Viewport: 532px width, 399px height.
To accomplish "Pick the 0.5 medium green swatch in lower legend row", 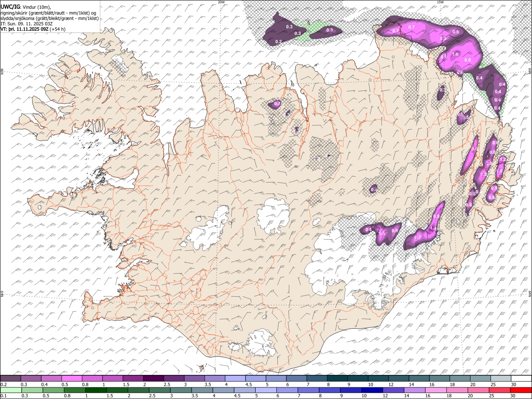I will [x=53, y=390].
